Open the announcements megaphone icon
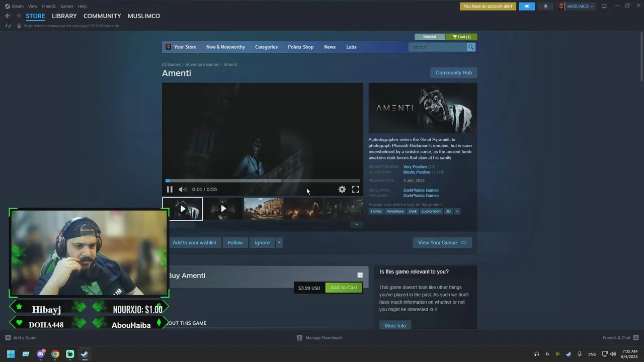The width and height of the screenshot is (644, 362). [527, 7]
